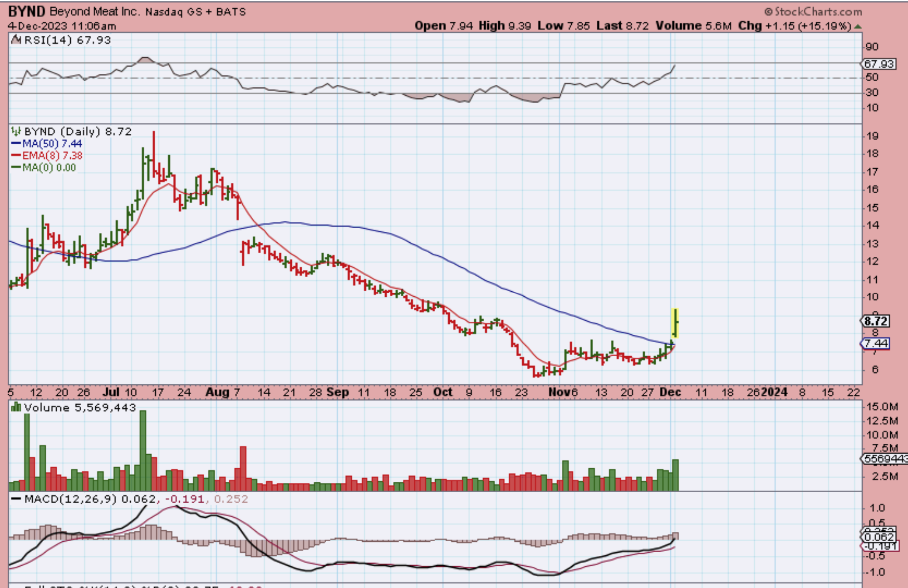Click the 67.93 RSI value tag
This screenshot has height=588, width=908.
879,64
